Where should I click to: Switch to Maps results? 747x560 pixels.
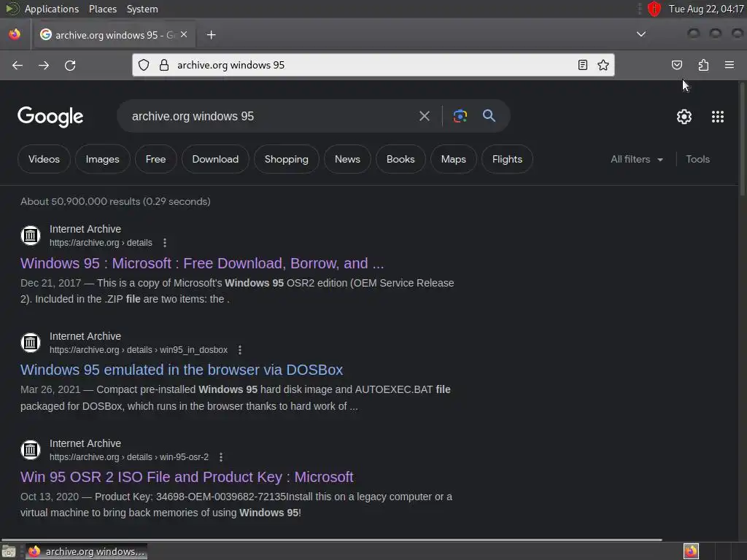pos(454,159)
